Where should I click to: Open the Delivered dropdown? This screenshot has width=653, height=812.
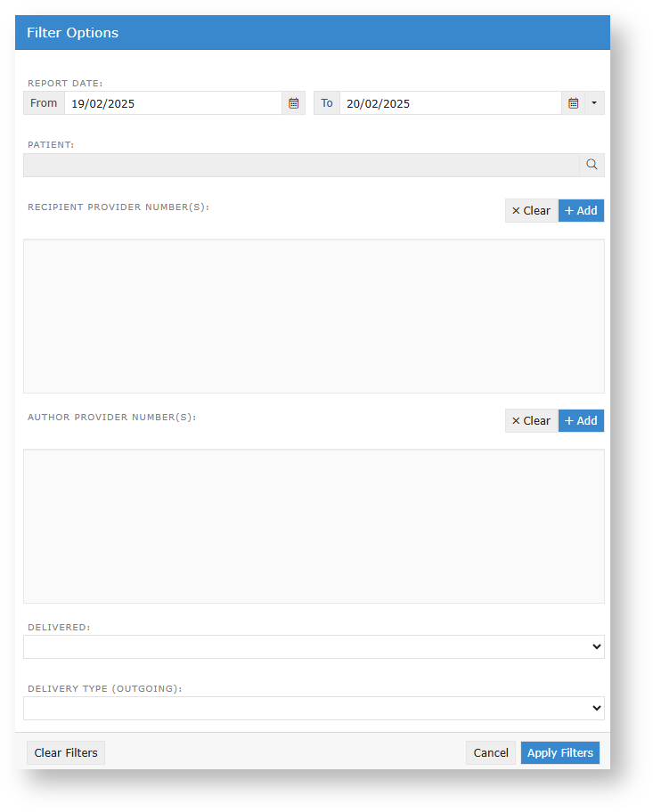(314, 647)
